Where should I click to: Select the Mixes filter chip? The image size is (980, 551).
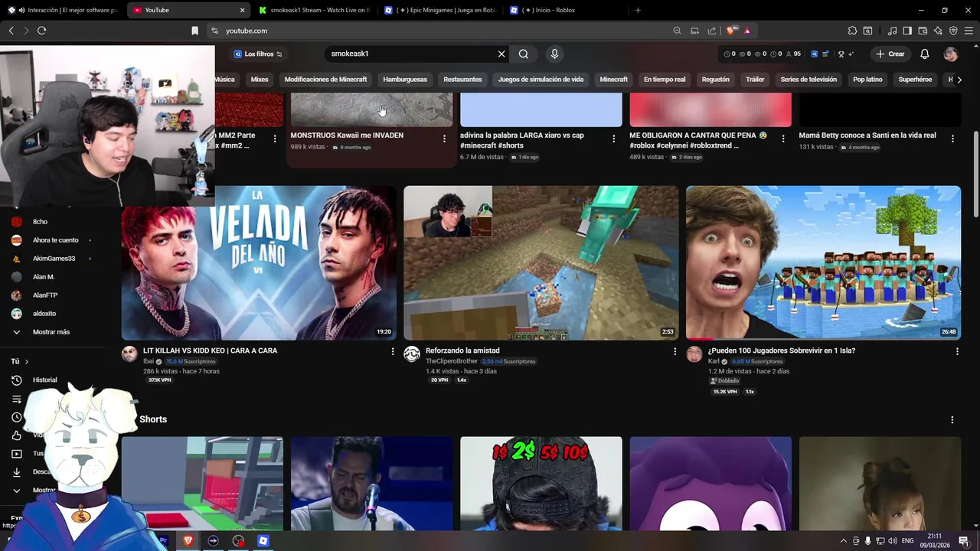(260, 80)
